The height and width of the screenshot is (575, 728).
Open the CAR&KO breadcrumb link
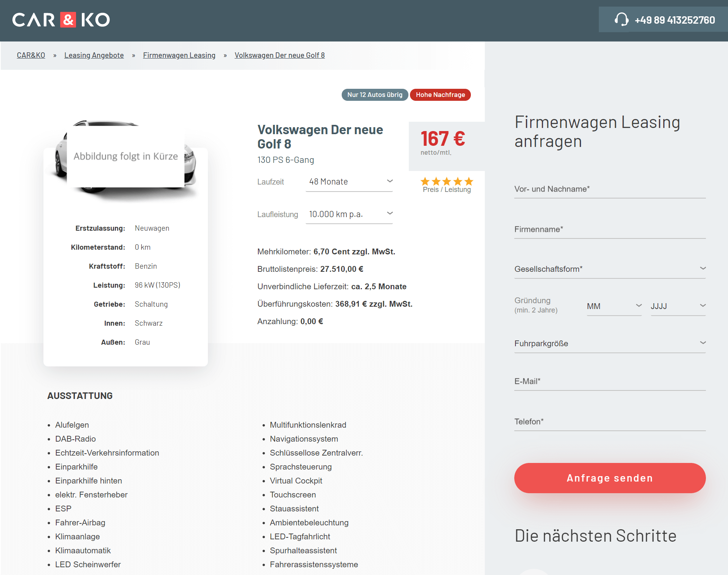pyautogui.click(x=31, y=55)
